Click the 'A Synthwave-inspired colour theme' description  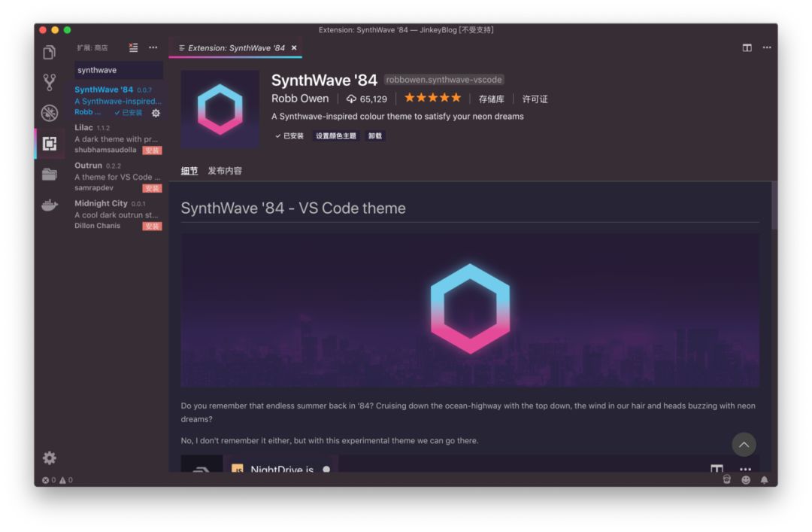pyautogui.click(x=397, y=117)
